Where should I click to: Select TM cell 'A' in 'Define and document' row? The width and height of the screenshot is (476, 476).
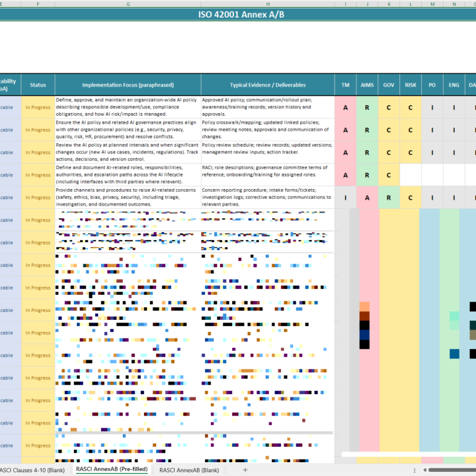[x=346, y=175]
